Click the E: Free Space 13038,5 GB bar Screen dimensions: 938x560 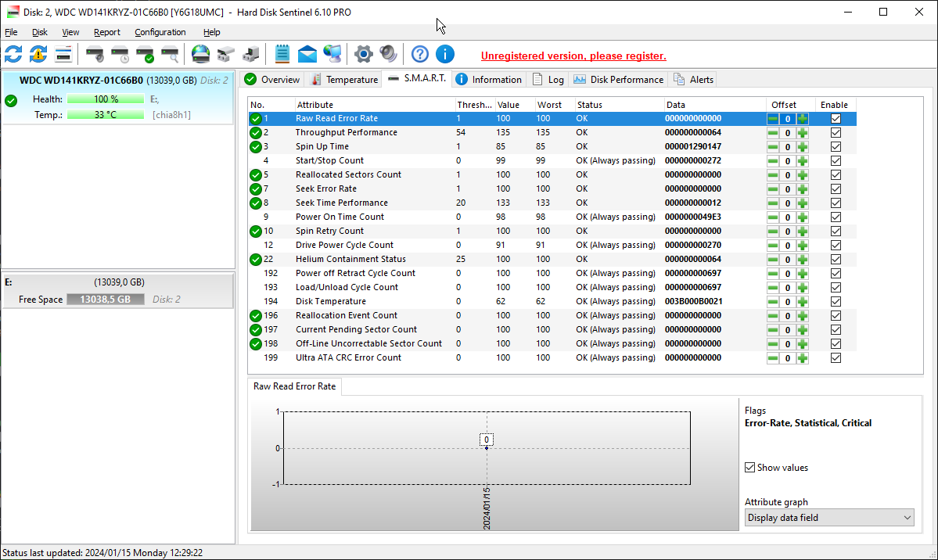click(106, 299)
